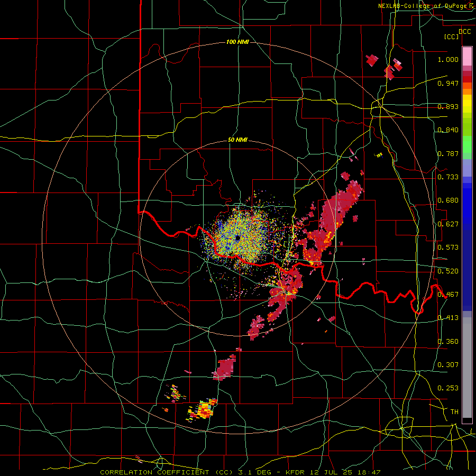Click the 0.627 scale value
The height and width of the screenshot is (476, 476).
[x=448, y=224]
